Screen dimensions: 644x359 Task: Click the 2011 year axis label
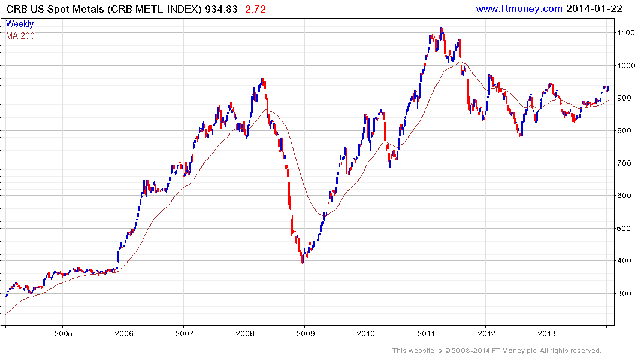pos(426,333)
